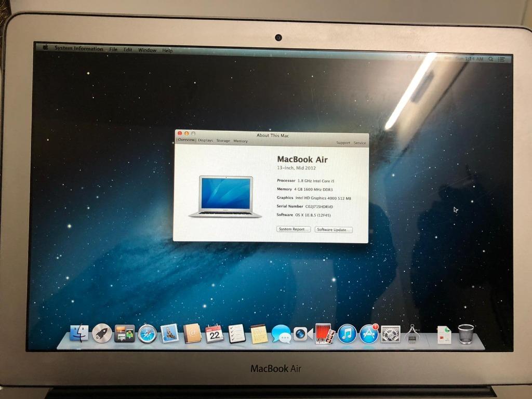Launch Safari compass icon

[x=147, y=334]
